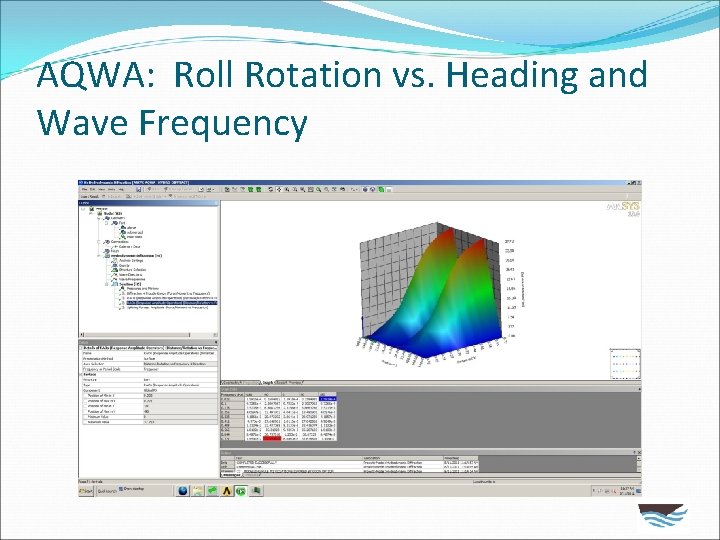Click the red highlighted cell in the data table
720x540 pixels.
271,439
